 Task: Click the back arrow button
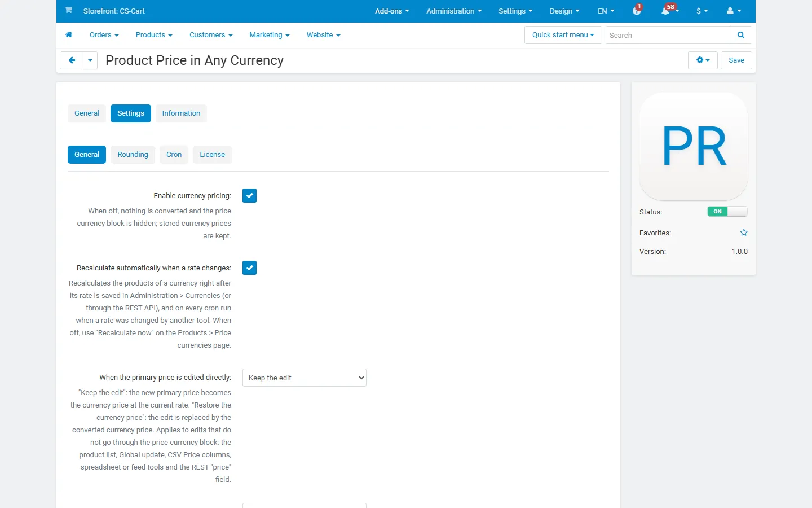click(72, 60)
